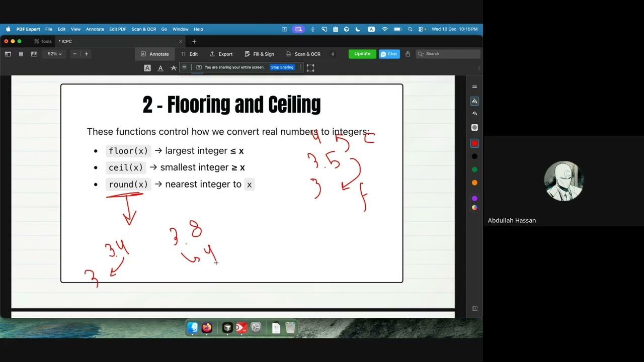Open System Settings from the Dock
Image resolution: width=644 pixels, height=362 pixels.
coord(256,328)
